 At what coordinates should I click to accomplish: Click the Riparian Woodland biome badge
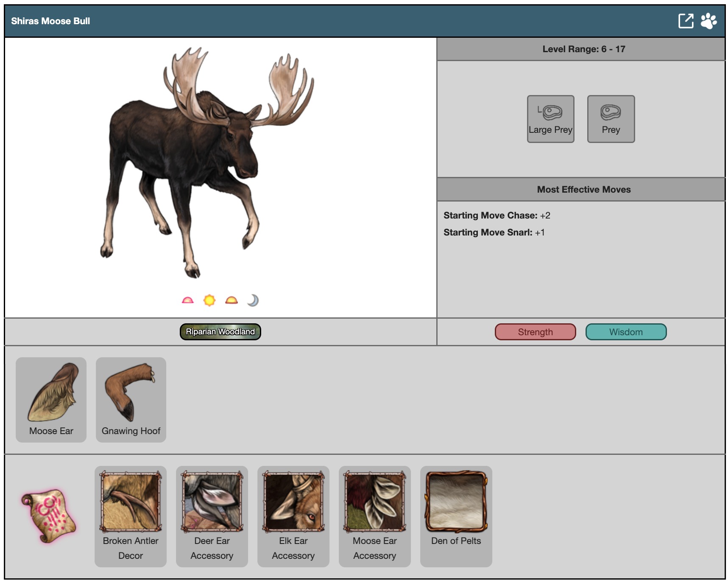pyautogui.click(x=220, y=332)
